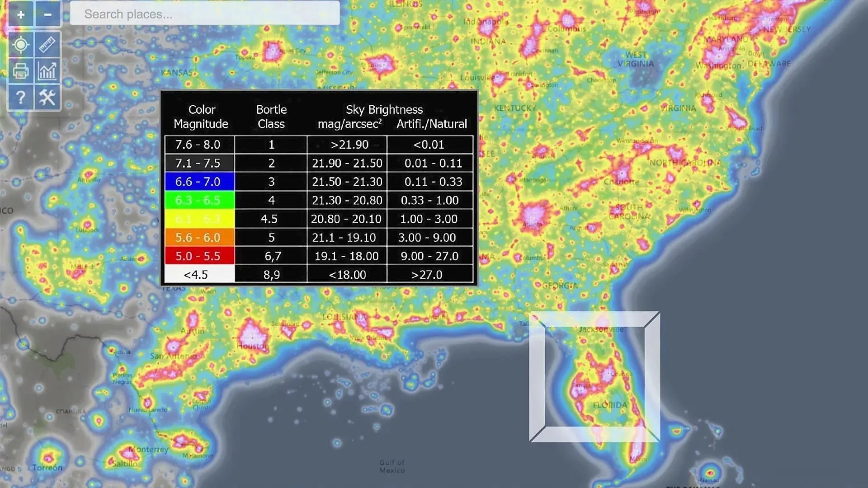Click the green 6.3 - 6.5 legend swatch
This screenshot has width=868, height=488.
(199, 200)
